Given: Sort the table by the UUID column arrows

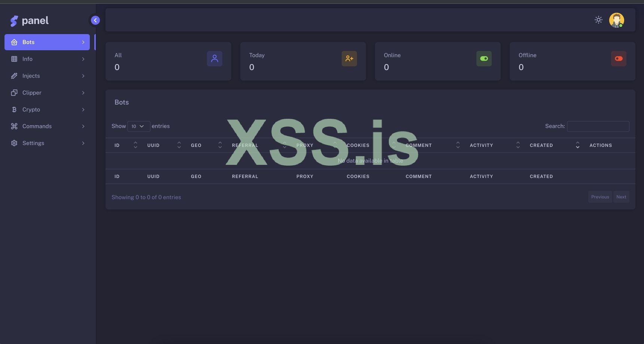Looking at the screenshot, I should click(179, 145).
